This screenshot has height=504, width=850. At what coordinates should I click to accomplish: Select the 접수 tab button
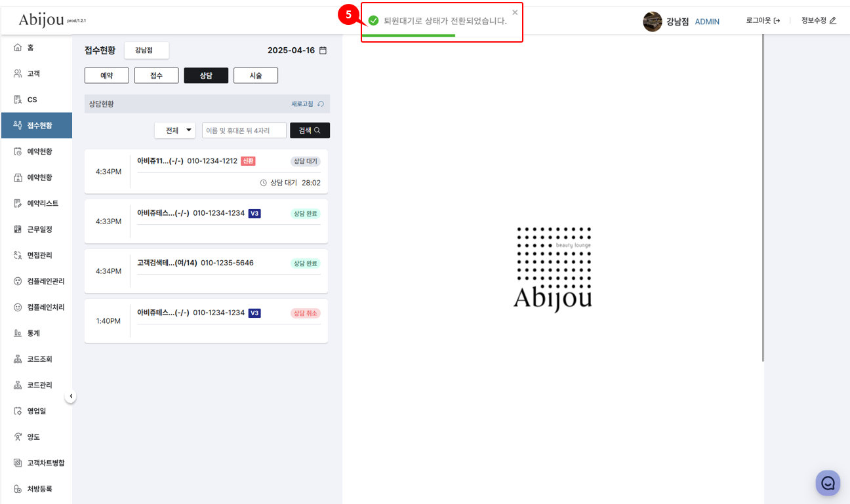(156, 75)
